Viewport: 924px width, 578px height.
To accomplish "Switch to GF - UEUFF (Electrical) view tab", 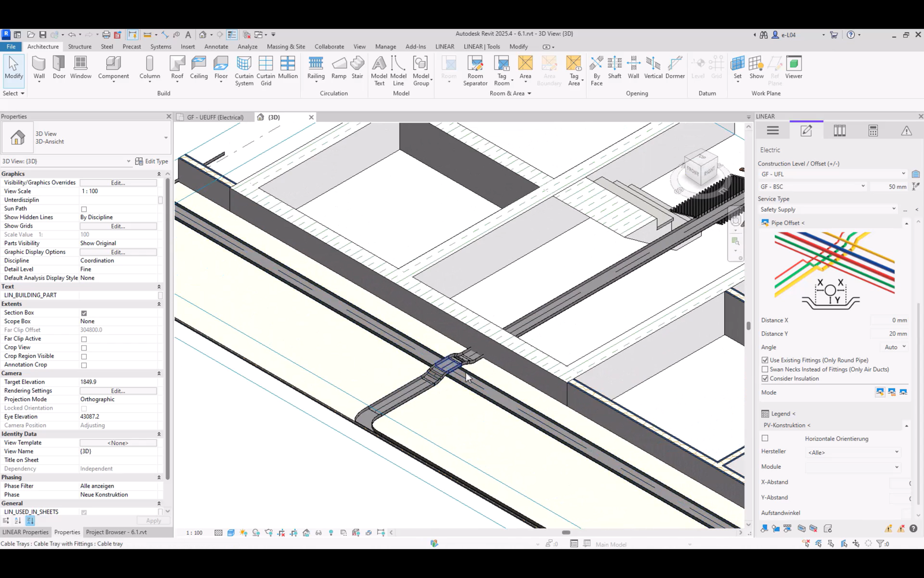I will (x=215, y=117).
